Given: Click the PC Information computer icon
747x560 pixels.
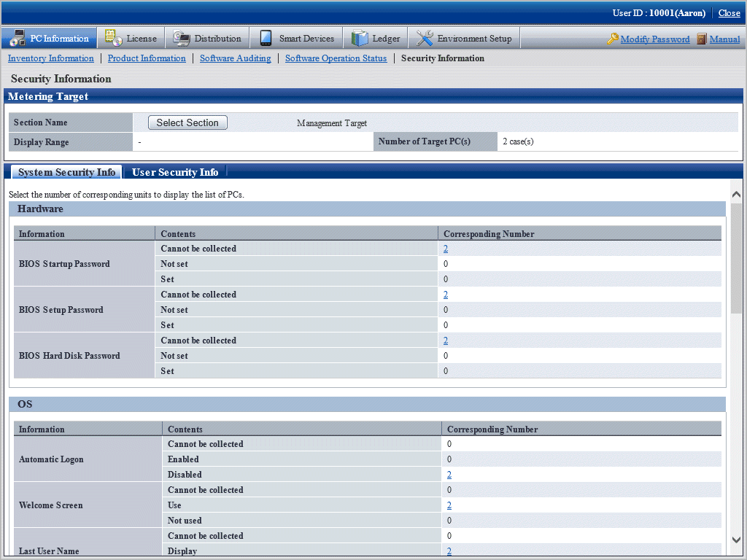Looking at the screenshot, I should pyautogui.click(x=18, y=39).
